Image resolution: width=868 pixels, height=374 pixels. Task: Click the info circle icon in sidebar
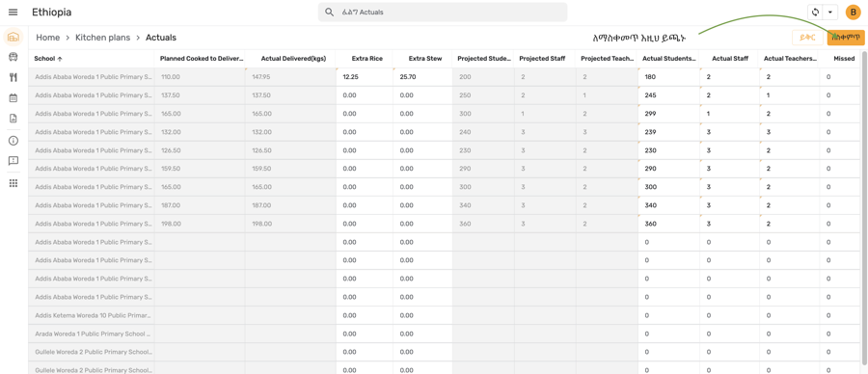pyautogui.click(x=14, y=141)
